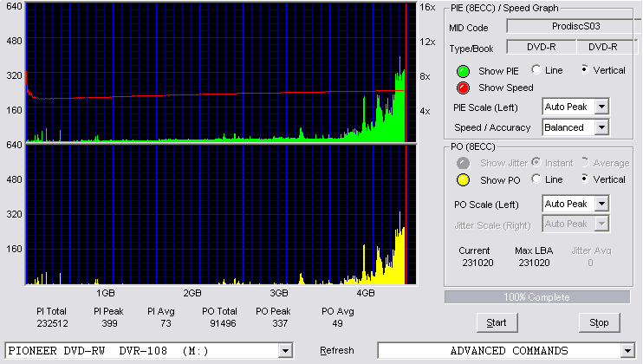Open the Speed / Accuracy Balanced dropdown
Screen dimensions: 643x364
click(601, 127)
